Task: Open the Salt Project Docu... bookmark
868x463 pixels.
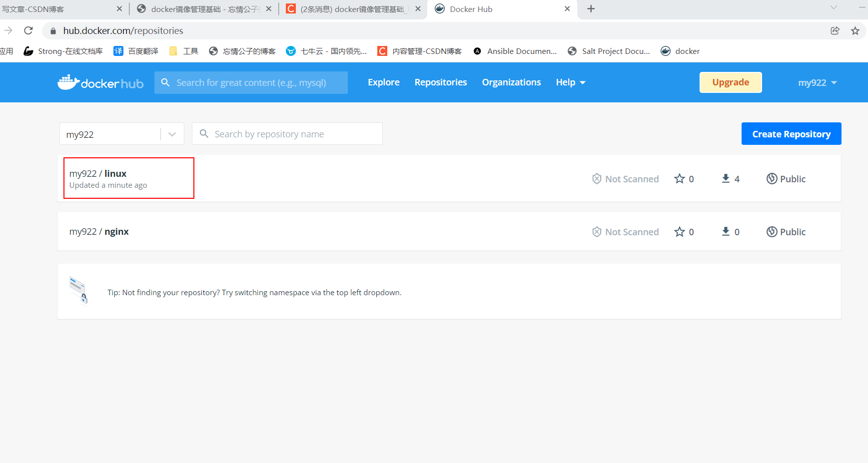Action: pos(609,51)
